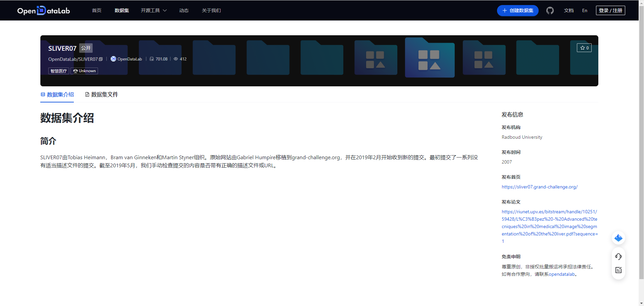The width and height of the screenshot is (644, 306).
Task: Open 关于我们 navigation item
Action: tap(211, 10)
